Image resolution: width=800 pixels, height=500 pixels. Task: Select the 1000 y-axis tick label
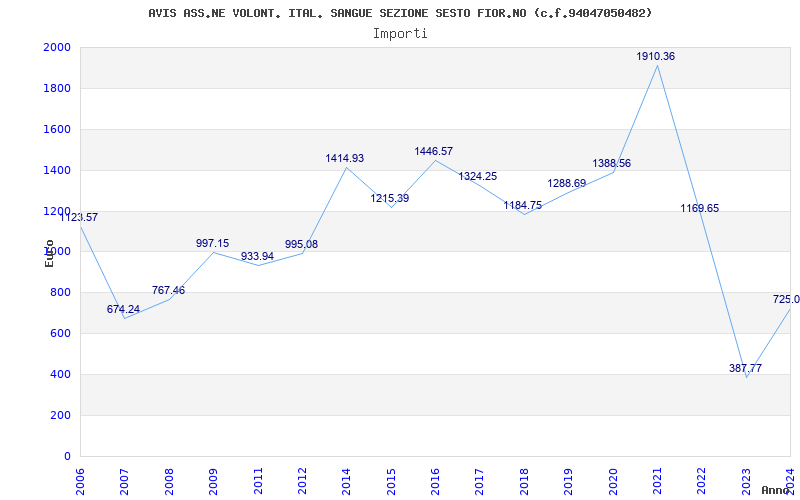57,252
